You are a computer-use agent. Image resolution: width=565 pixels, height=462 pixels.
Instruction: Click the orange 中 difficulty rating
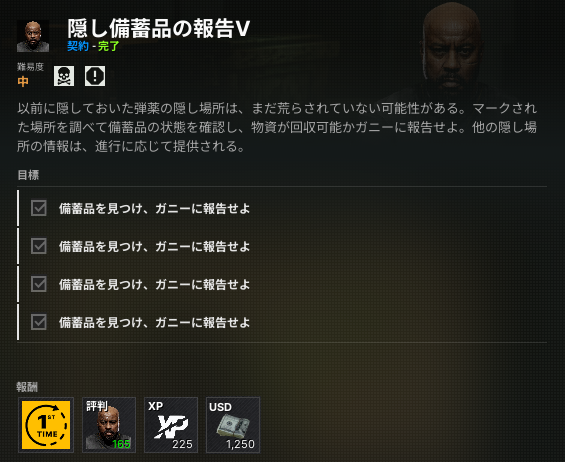tap(23, 81)
